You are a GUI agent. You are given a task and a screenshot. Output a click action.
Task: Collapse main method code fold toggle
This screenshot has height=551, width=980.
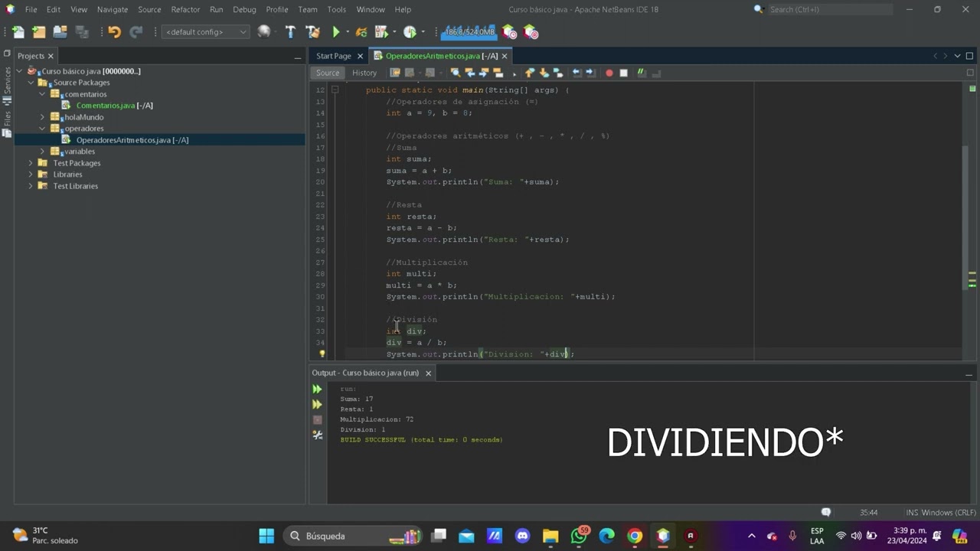pyautogui.click(x=335, y=90)
